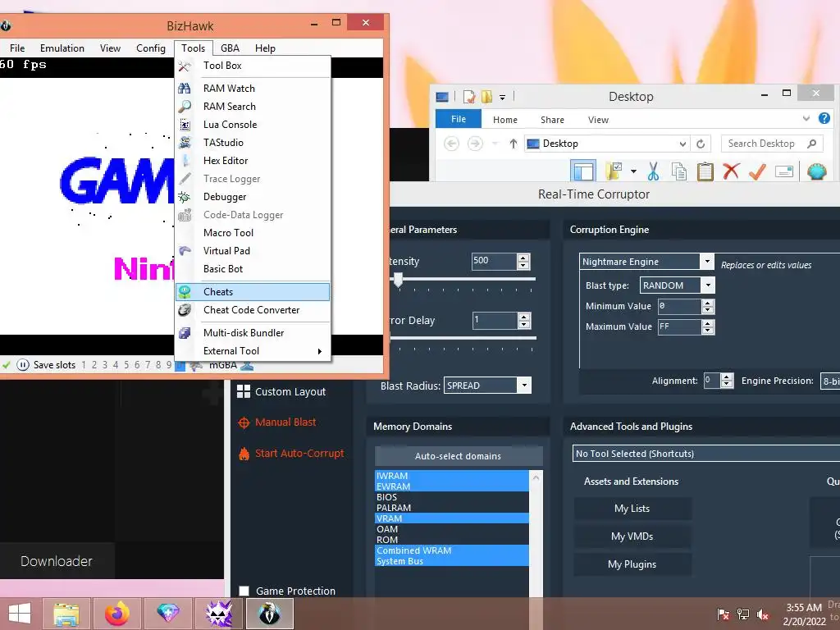The width and height of the screenshot is (840, 630).
Task: Click the Copy icon in Explorer toolbar
Action: pos(678,171)
